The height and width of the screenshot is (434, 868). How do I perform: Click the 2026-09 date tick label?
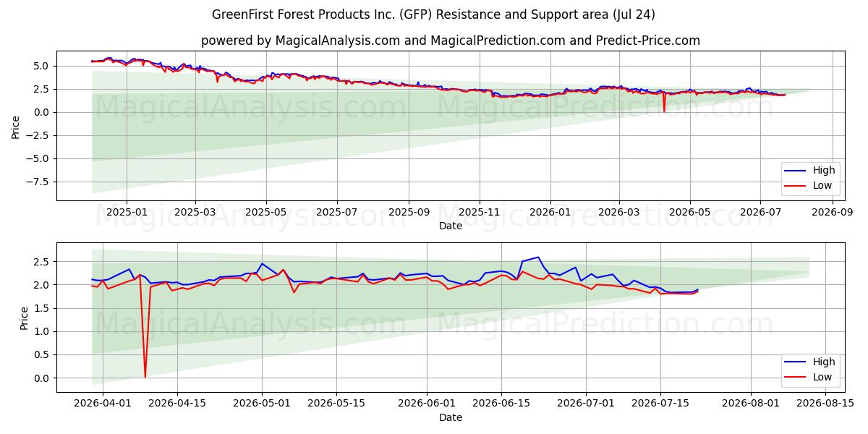click(x=833, y=213)
